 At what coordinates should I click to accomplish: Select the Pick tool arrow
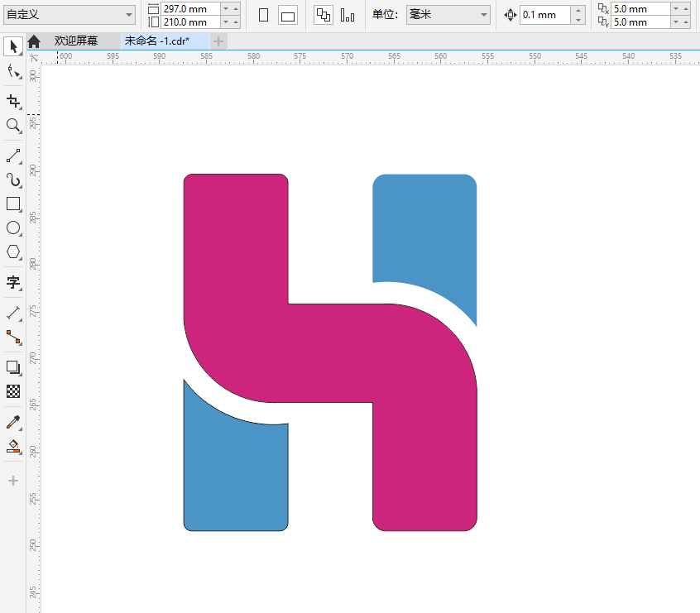point(13,46)
